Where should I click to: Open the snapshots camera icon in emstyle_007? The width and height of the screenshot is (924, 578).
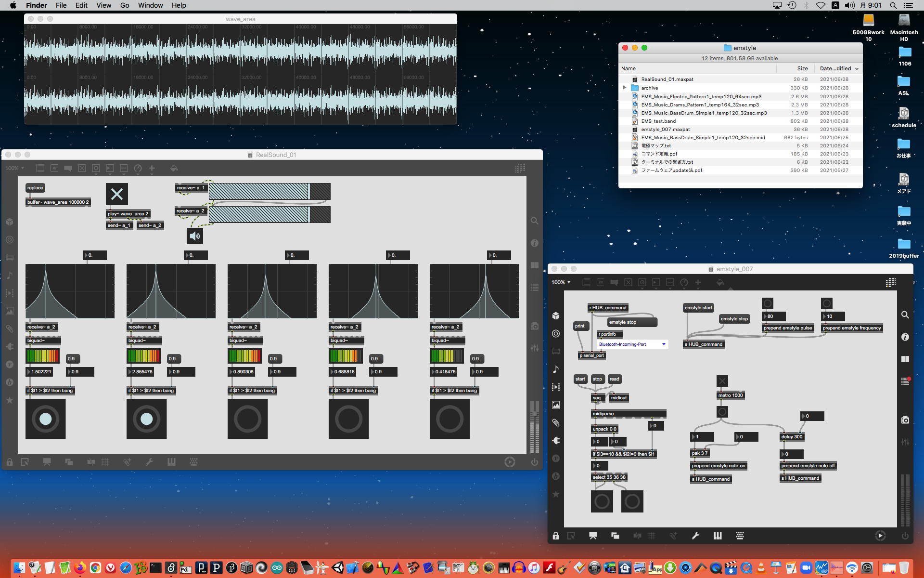(905, 420)
